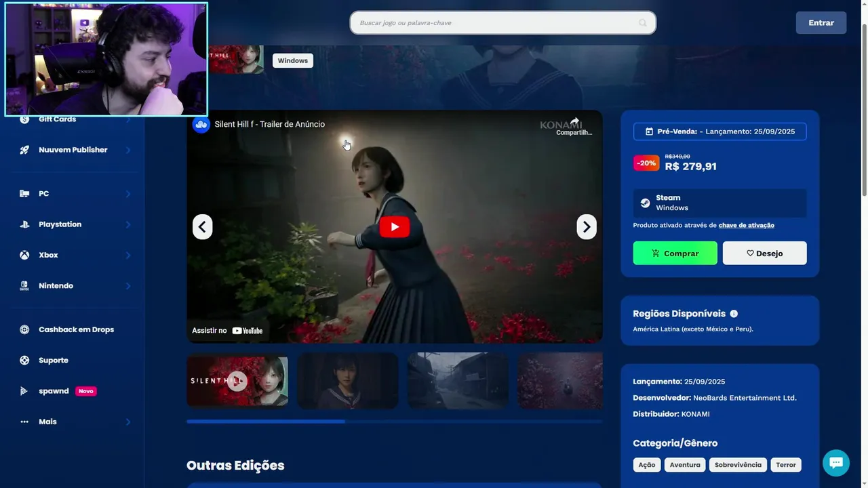Click the Mais three-dots icon
This screenshot has height=488, width=868.
point(24,422)
